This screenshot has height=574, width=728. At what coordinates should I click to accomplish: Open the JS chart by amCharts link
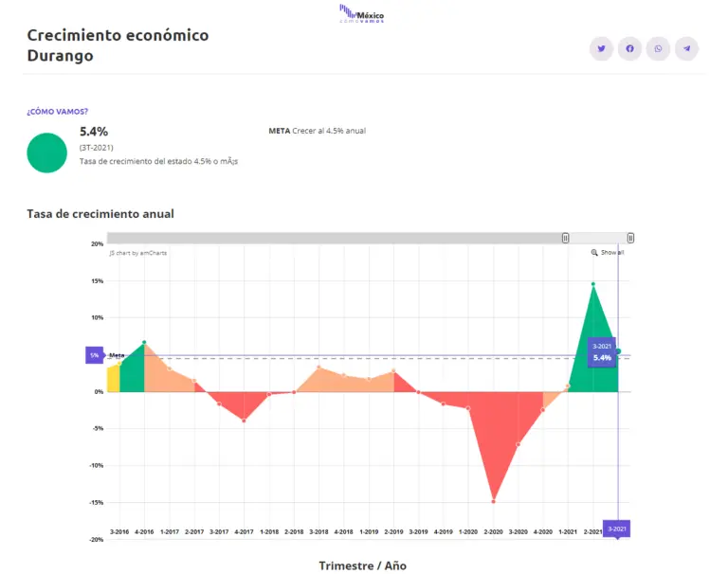coord(138,253)
